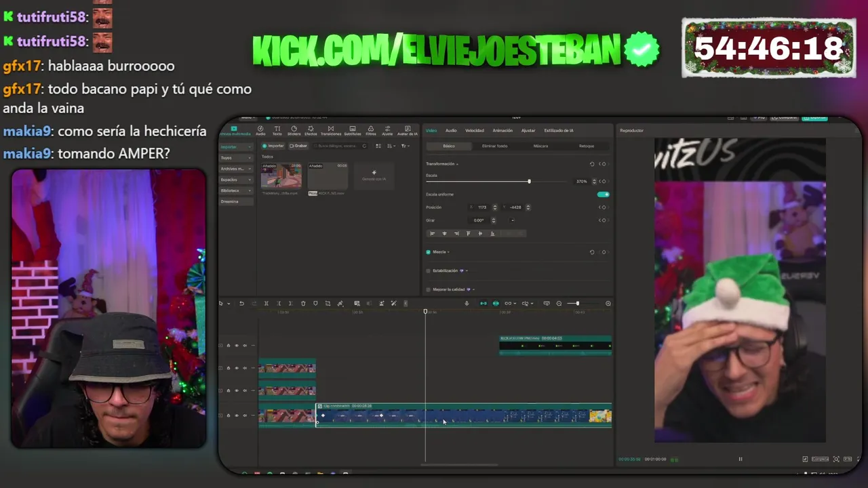
Task: Select the Archivos multimedia panel icon
Action: coord(235,130)
